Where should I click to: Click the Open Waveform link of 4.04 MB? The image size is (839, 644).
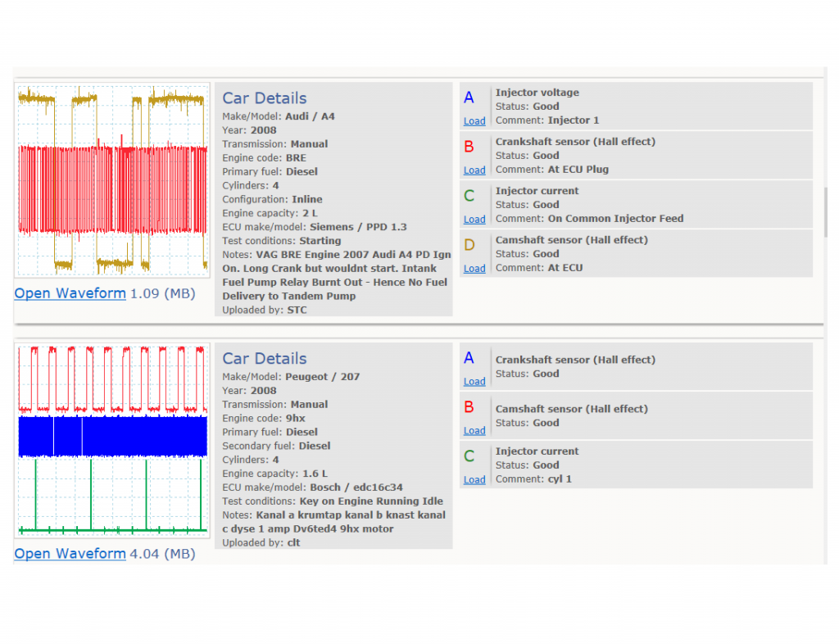click(70, 554)
